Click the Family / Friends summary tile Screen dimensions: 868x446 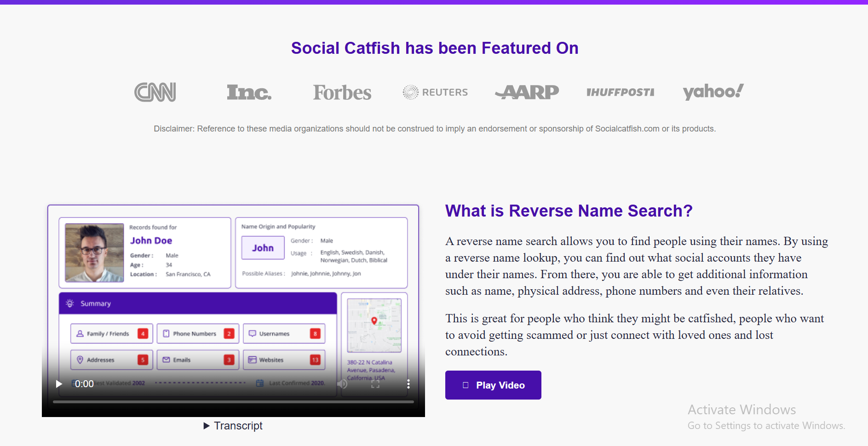click(x=112, y=334)
